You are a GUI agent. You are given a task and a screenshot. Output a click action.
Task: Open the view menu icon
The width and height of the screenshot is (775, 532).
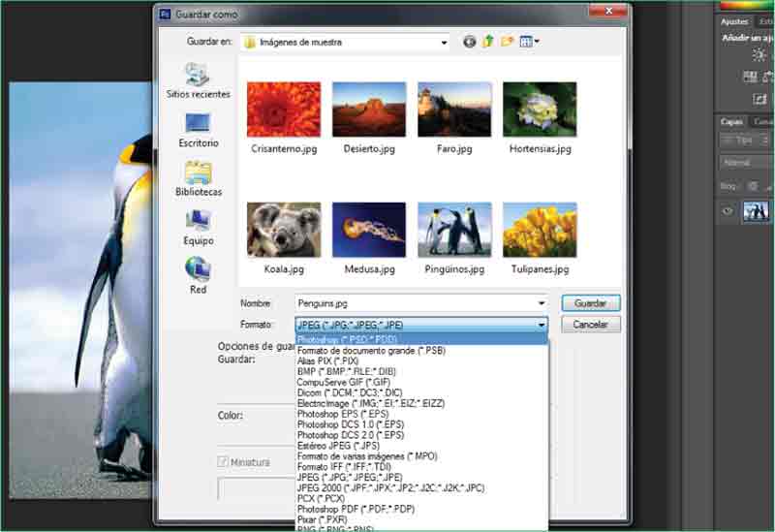pos(529,42)
